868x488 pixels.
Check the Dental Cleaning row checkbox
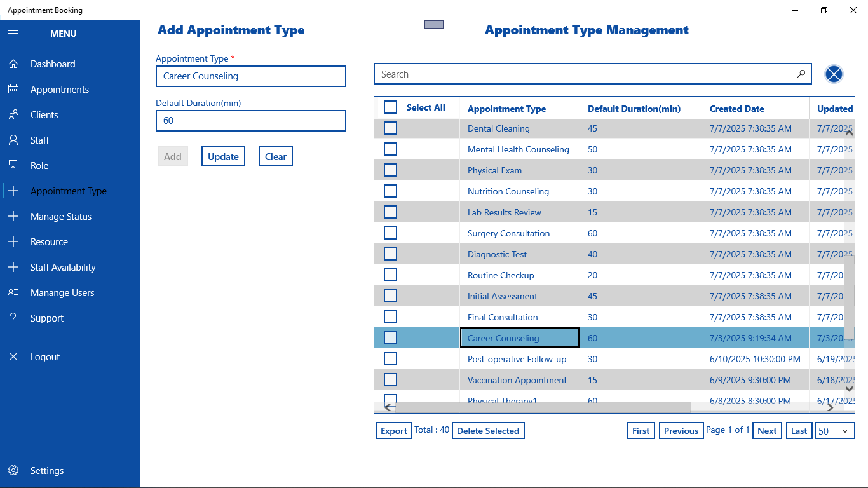coord(391,128)
